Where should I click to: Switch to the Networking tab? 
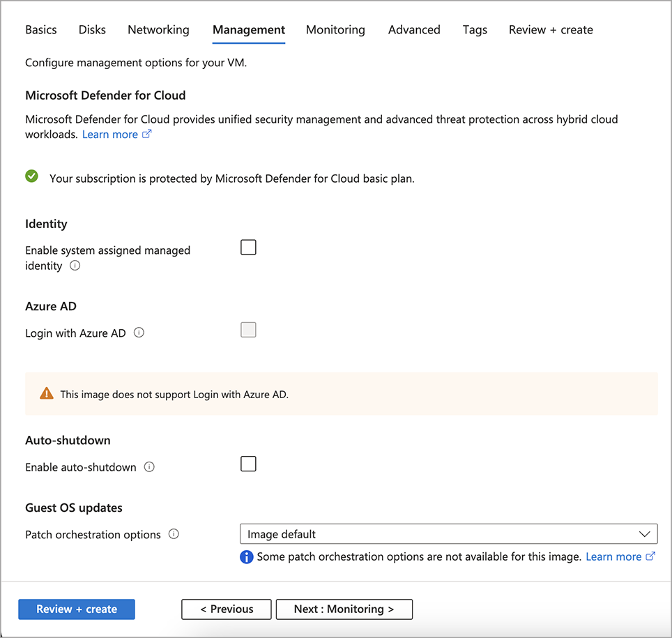pos(158,30)
